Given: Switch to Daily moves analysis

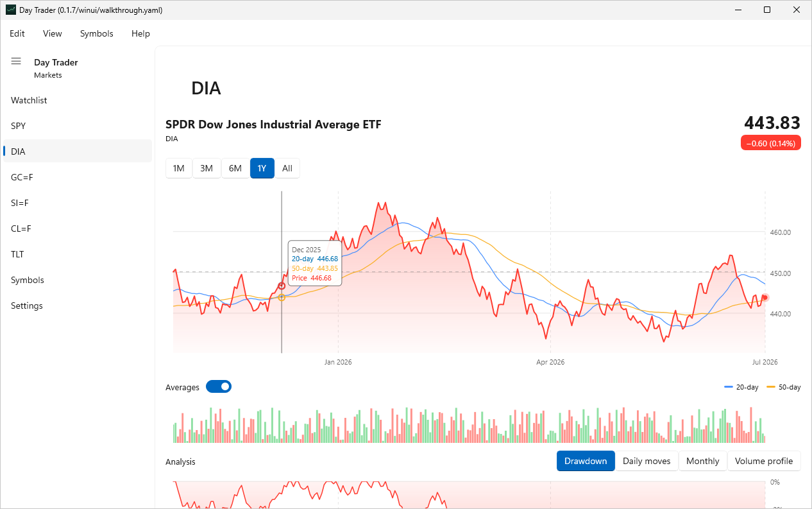Looking at the screenshot, I should pyautogui.click(x=647, y=461).
